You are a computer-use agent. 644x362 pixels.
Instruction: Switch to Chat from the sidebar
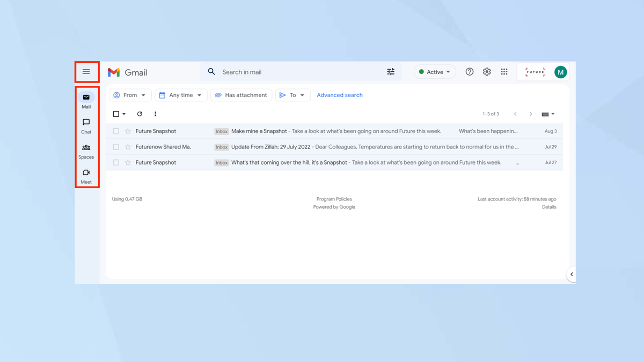pos(86,126)
